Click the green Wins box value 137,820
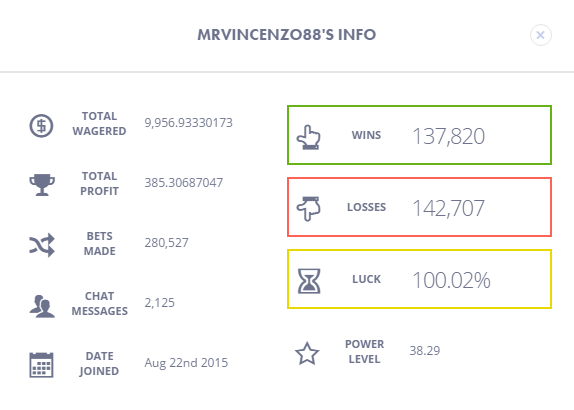 (x=448, y=137)
